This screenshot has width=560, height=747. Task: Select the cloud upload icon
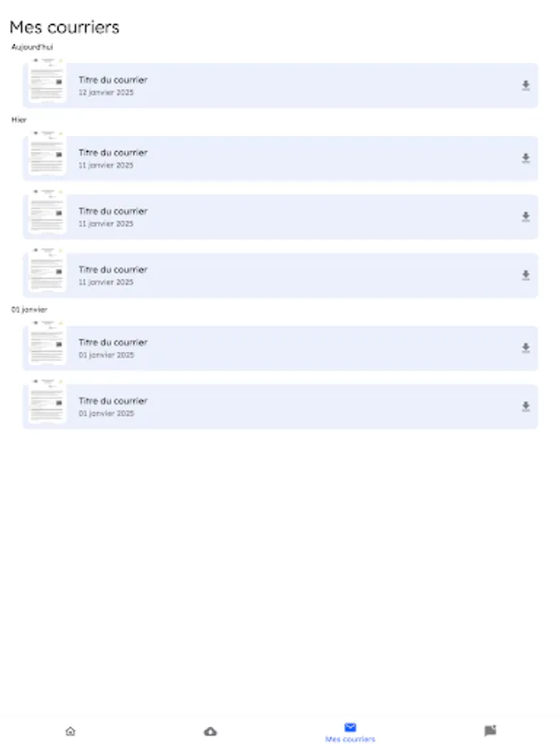(x=210, y=731)
